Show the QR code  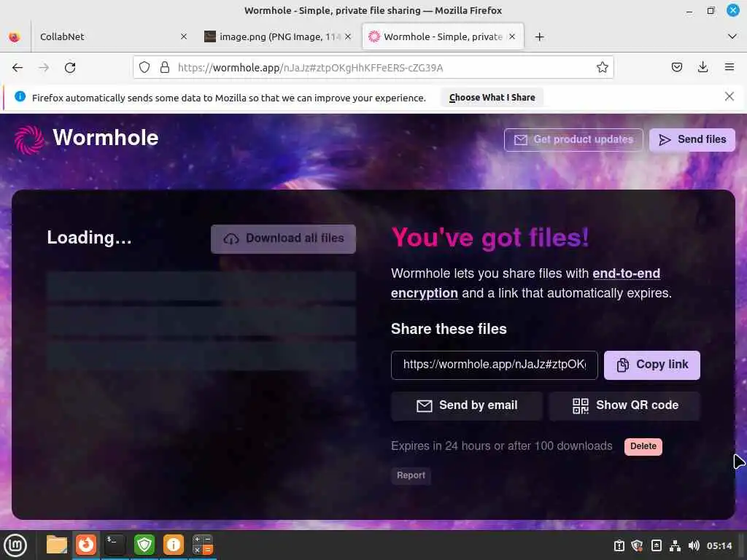coord(624,405)
